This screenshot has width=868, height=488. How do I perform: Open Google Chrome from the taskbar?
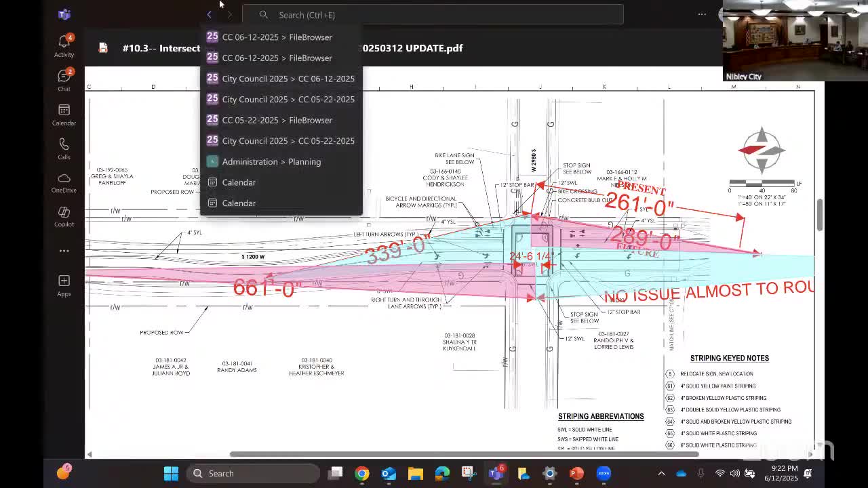[361, 474]
